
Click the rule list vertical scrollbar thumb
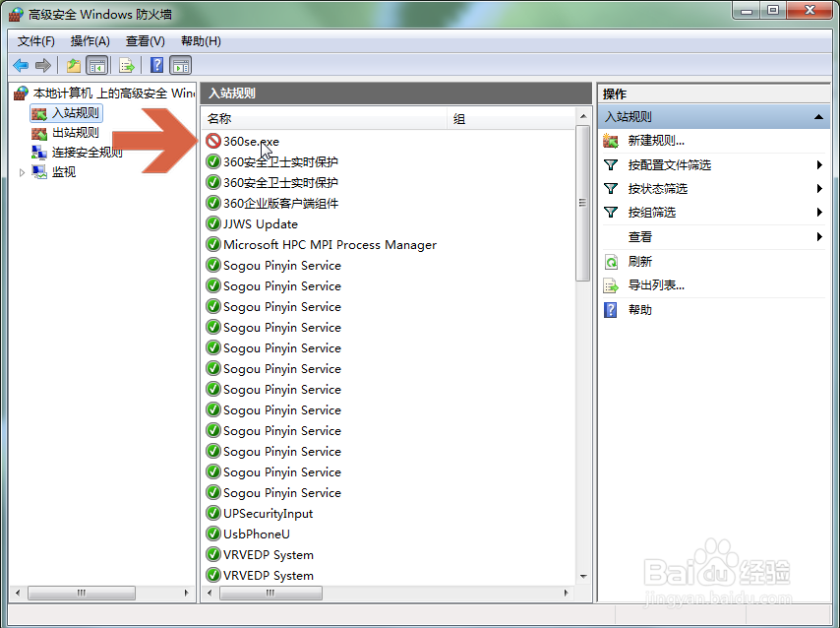pos(583,203)
